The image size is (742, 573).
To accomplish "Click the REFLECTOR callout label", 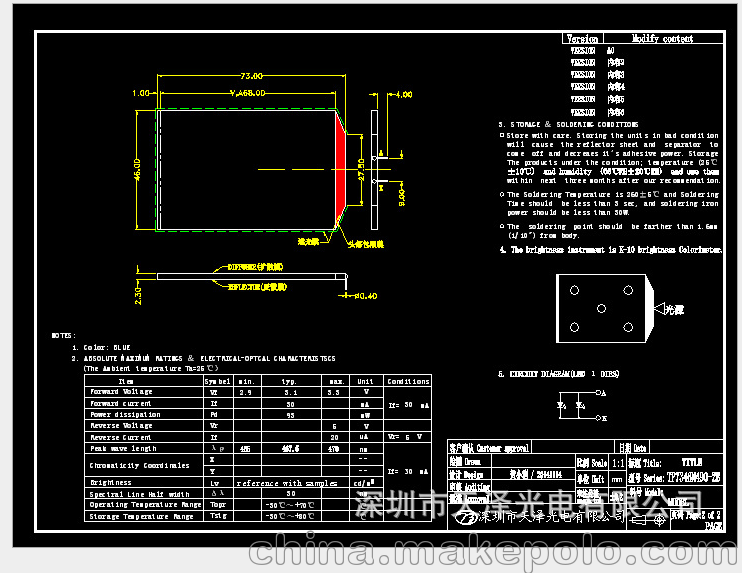I will [257, 287].
